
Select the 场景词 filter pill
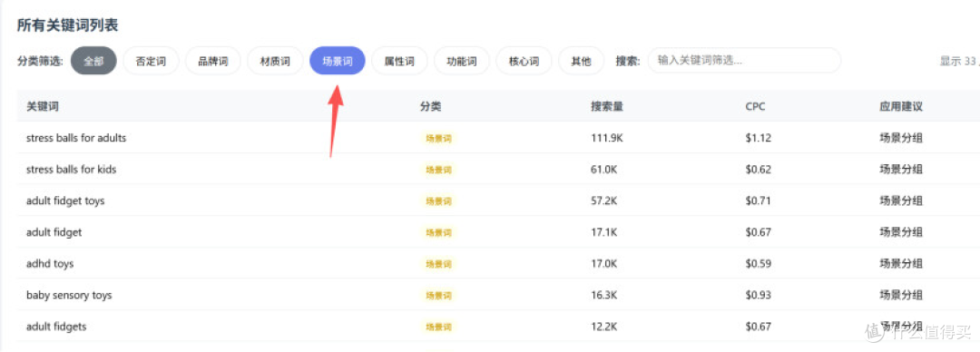[x=338, y=62]
